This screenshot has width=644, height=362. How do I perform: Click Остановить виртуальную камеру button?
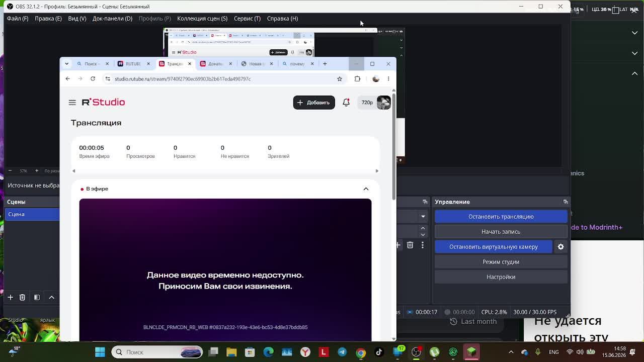[494, 247]
